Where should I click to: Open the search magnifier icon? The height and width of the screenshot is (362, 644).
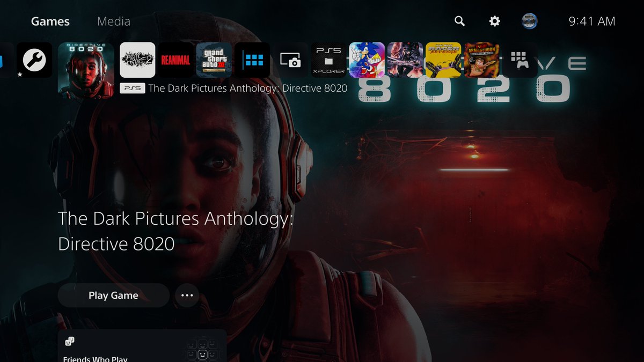coord(459,21)
